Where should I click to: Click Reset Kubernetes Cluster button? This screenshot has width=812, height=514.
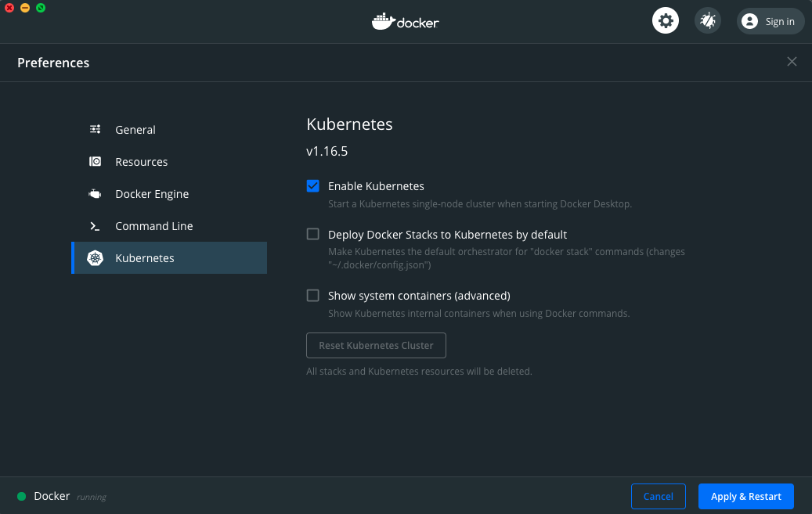click(376, 345)
